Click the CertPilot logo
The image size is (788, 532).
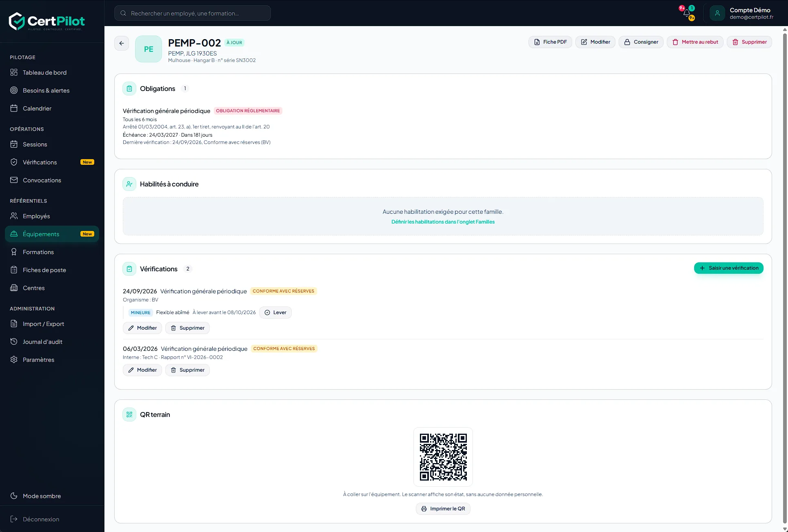(47, 21)
